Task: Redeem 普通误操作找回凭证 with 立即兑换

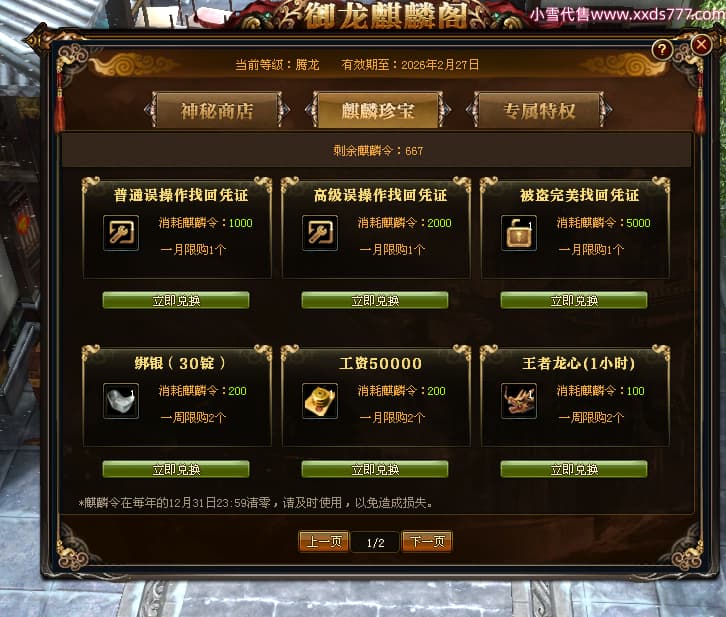Action: [x=176, y=300]
